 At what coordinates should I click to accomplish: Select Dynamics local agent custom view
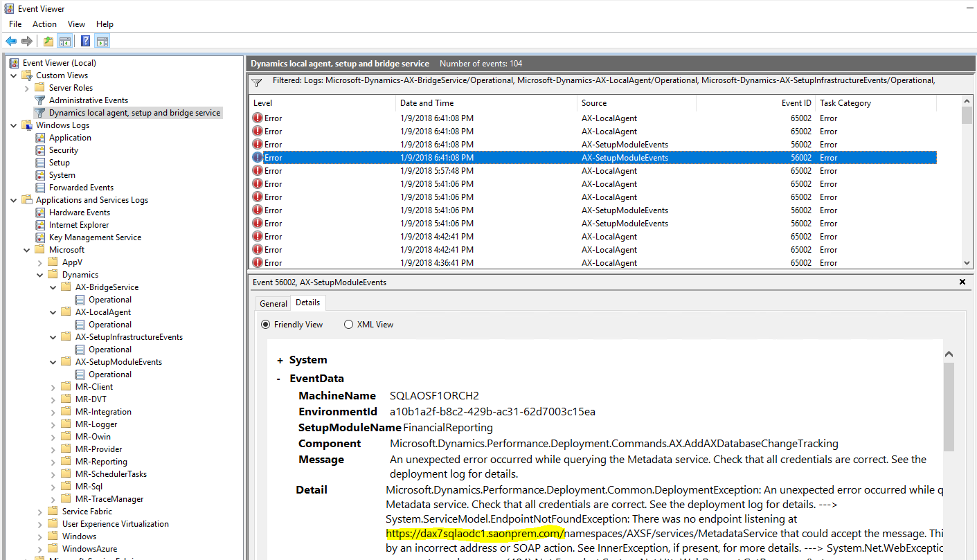[134, 113]
